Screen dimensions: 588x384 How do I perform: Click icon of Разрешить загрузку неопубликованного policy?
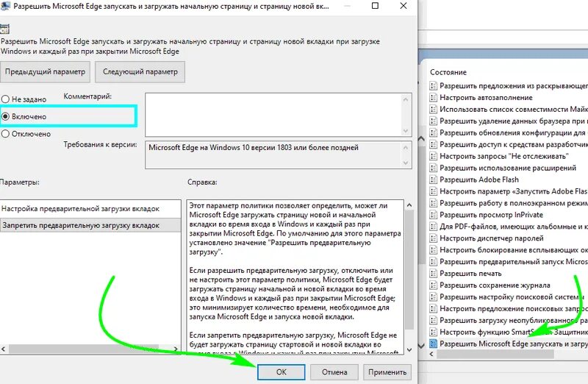[x=433, y=320]
